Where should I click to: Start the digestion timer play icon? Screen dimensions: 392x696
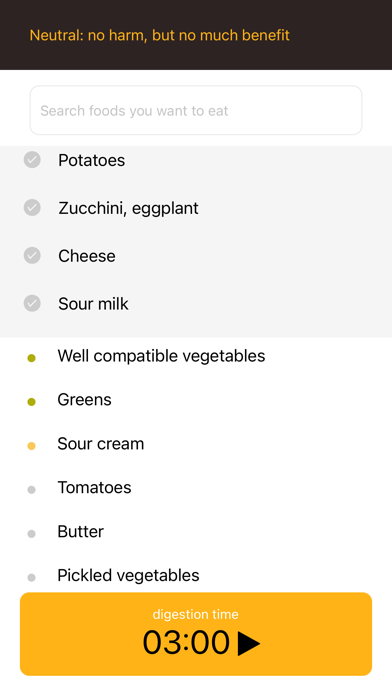click(x=249, y=643)
